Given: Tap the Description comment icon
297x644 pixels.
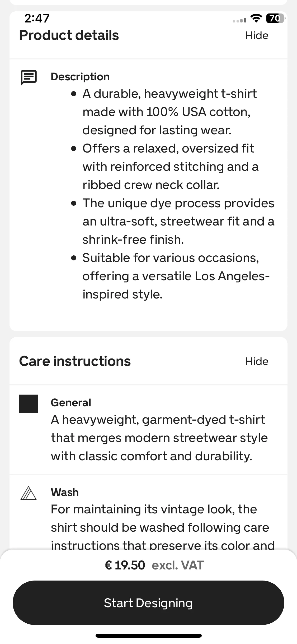Looking at the screenshot, I should 29,78.
